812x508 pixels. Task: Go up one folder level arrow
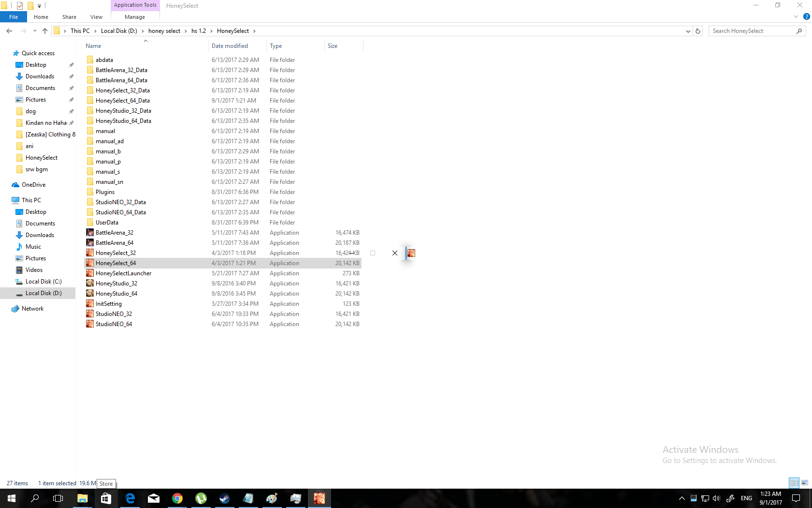pos(45,31)
